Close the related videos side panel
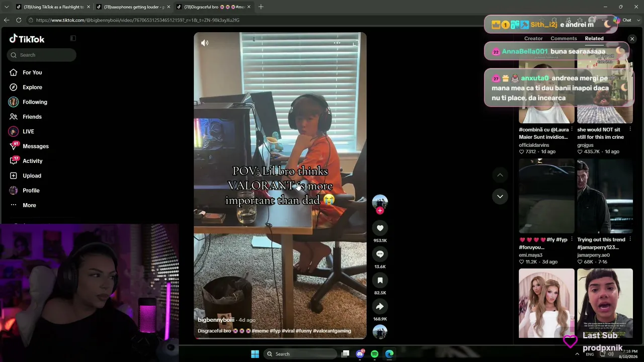 (632, 39)
